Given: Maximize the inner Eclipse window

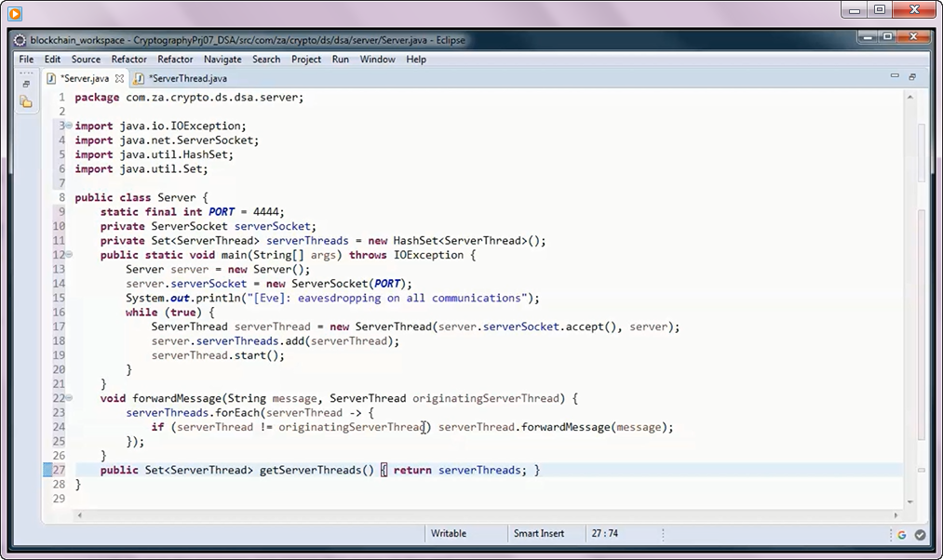Looking at the screenshot, I should click(888, 36).
